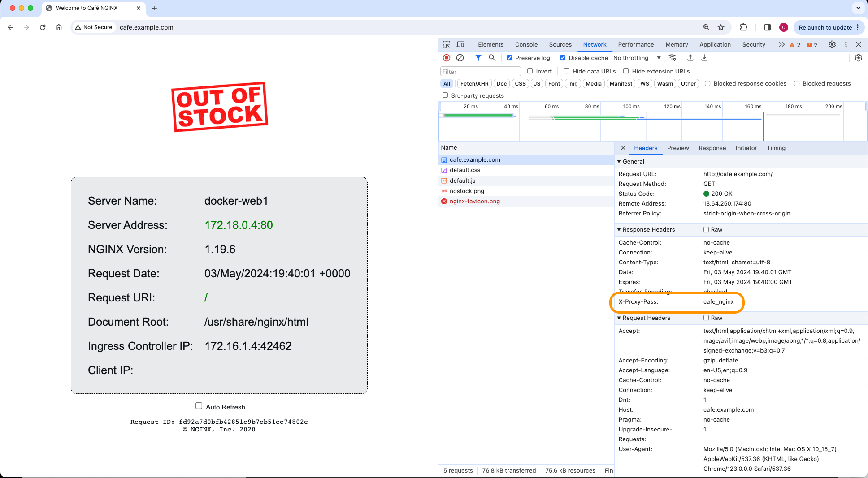
Task: Switch to the Console tab
Action: [526, 44]
